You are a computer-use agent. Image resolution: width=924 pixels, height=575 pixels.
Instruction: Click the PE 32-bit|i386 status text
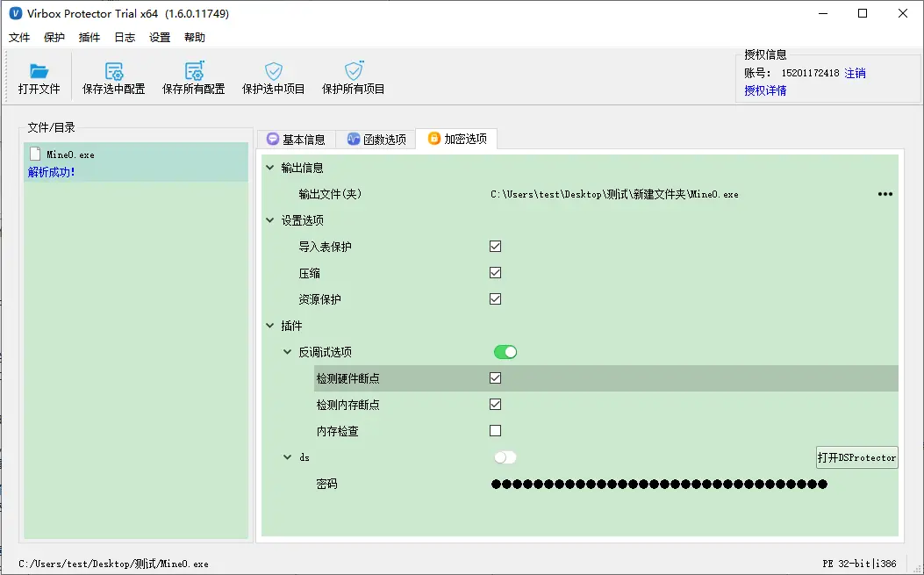point(860,564)
